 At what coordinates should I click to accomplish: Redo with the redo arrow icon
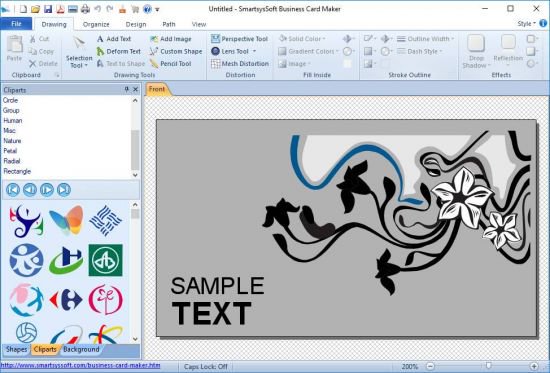pyautogui.click(x=110, y=9)
